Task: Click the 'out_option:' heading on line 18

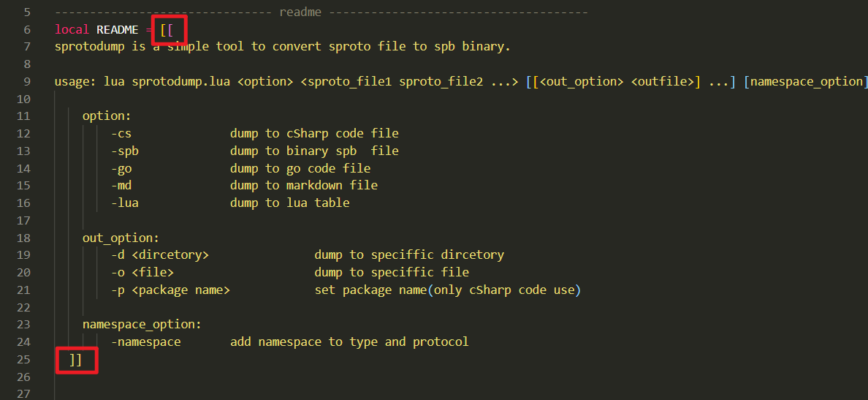Action: (x=121, y=238)
